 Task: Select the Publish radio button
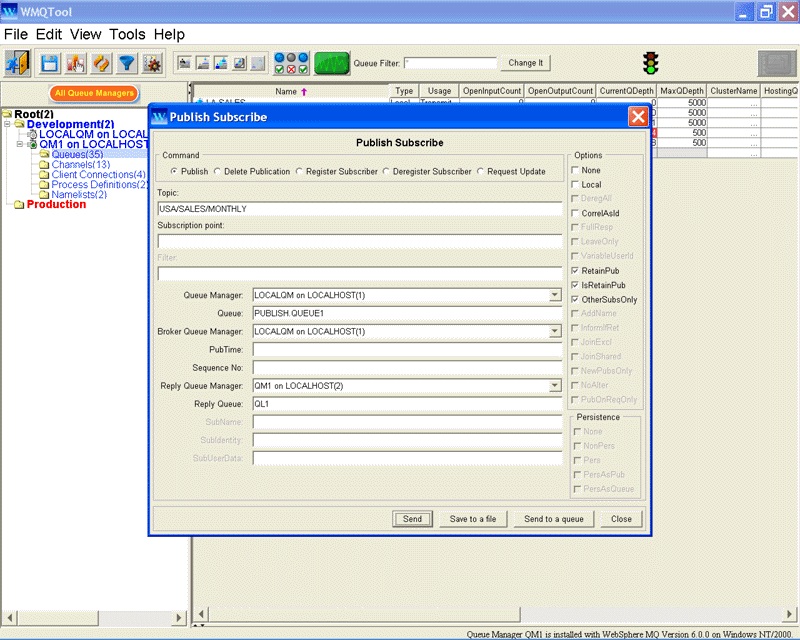[174, 171]
